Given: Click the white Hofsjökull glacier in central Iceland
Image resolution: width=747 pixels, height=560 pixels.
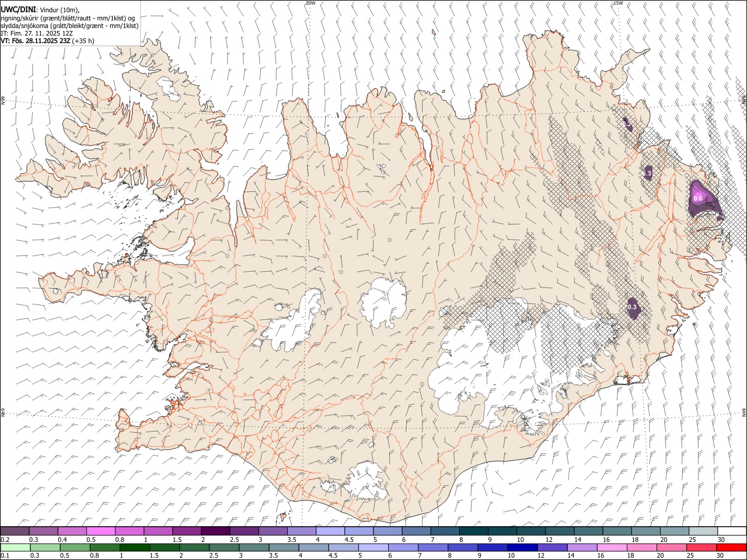Looking at the screenshot, I should click(384, 302).
